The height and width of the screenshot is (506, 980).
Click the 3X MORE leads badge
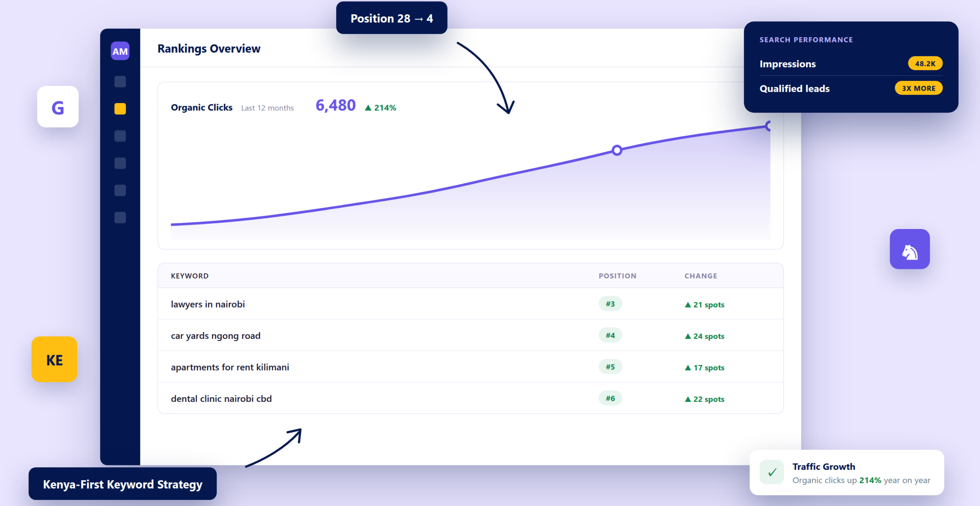click(918, 88)
